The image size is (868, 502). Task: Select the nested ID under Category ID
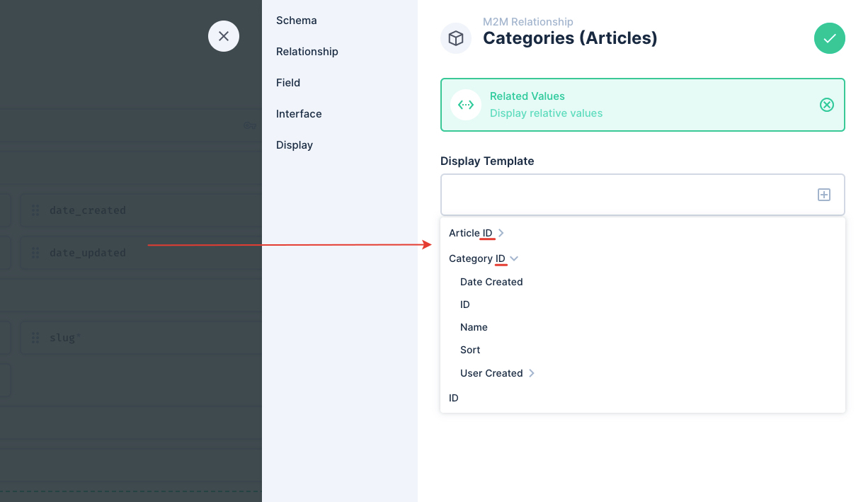465,304
